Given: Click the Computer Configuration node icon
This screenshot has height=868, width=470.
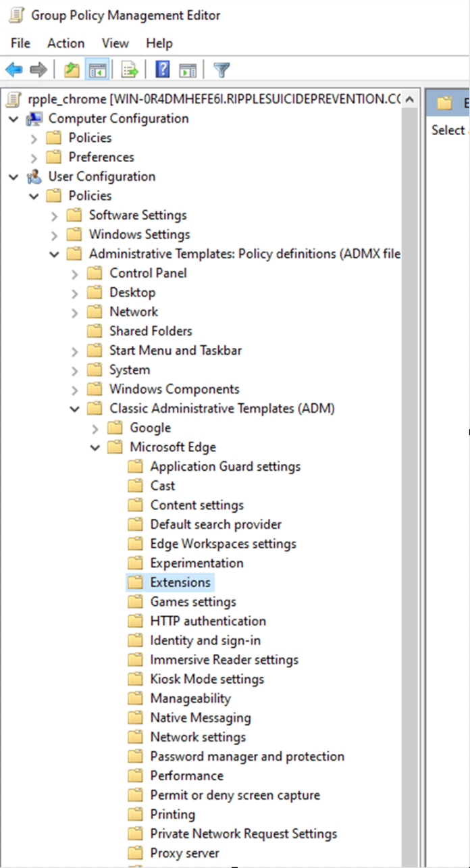Looking at the screenshot, I should click(34, 119).
